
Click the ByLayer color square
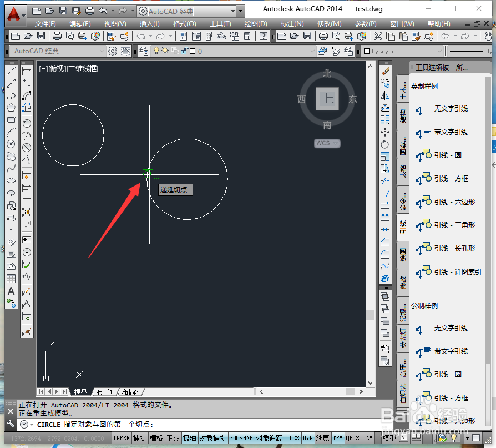367,51
